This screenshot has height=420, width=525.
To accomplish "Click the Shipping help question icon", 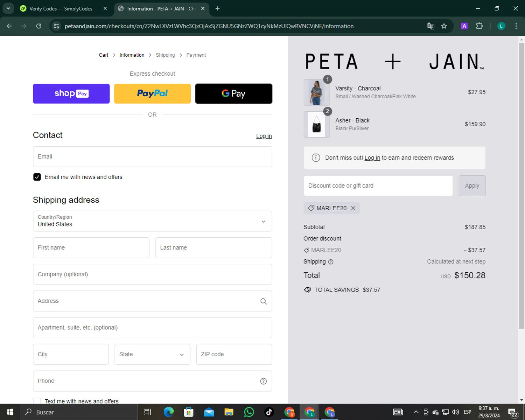I will click(x=331, y=262).
